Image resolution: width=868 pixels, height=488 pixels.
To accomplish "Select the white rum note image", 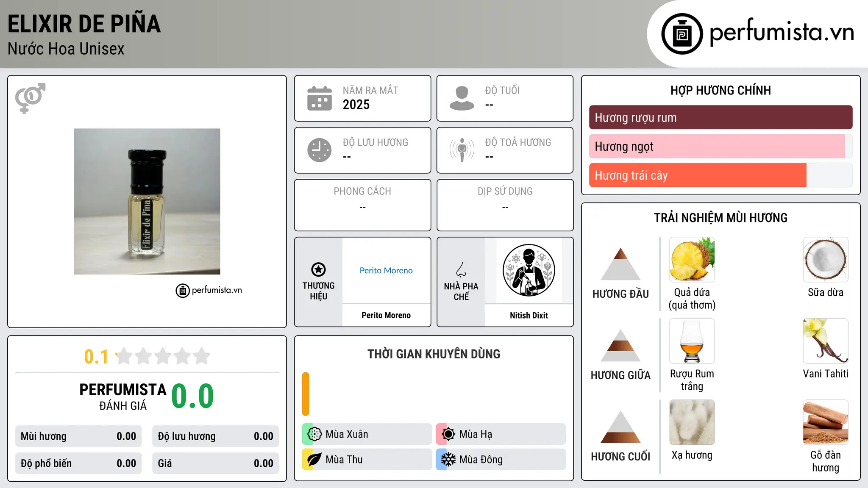I will click(692, 341).
